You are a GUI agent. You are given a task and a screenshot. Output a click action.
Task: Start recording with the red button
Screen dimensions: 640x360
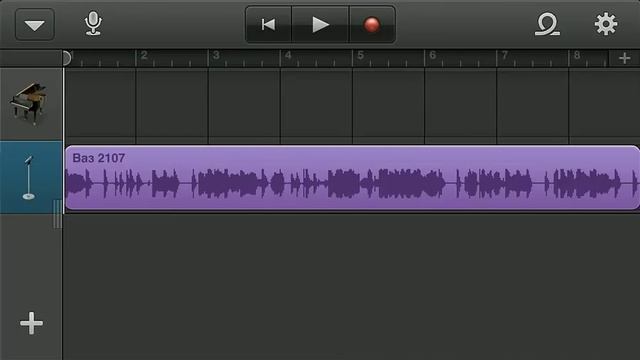(x=372, y=24)
